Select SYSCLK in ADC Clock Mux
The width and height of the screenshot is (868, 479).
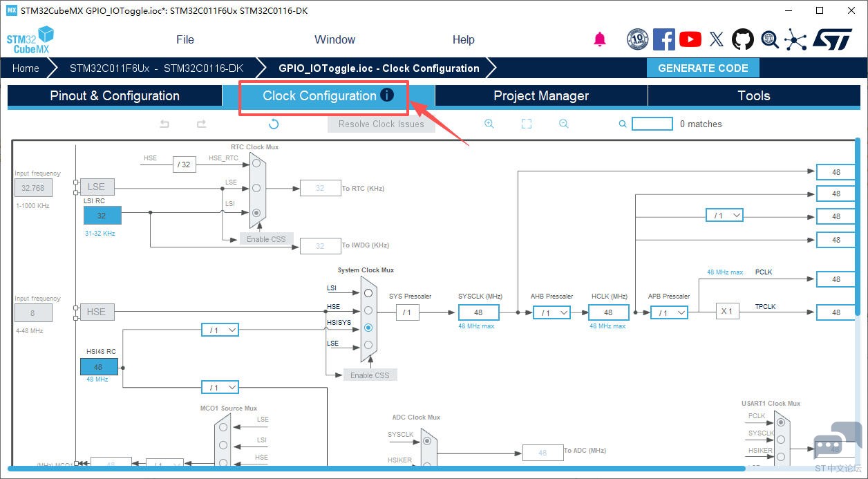coord(426,440)
